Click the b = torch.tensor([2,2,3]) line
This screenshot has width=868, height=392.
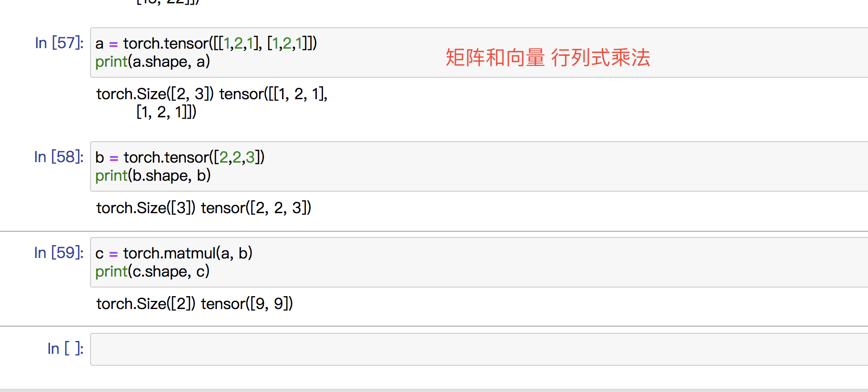180,157
